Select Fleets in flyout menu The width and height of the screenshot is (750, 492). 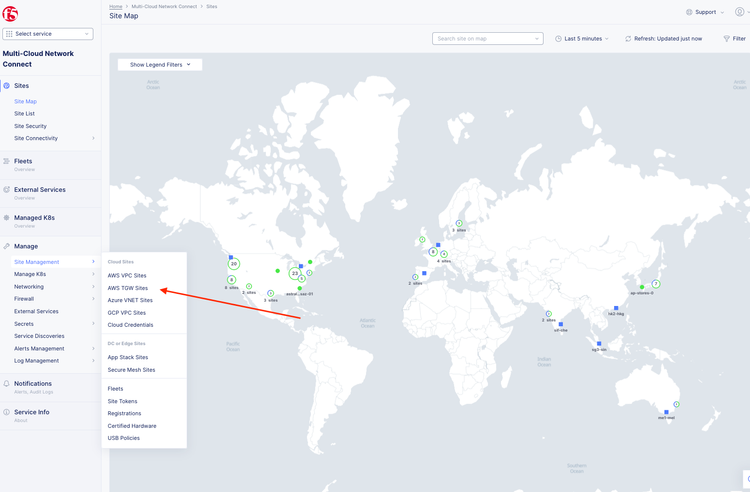[x=115, y=389]
